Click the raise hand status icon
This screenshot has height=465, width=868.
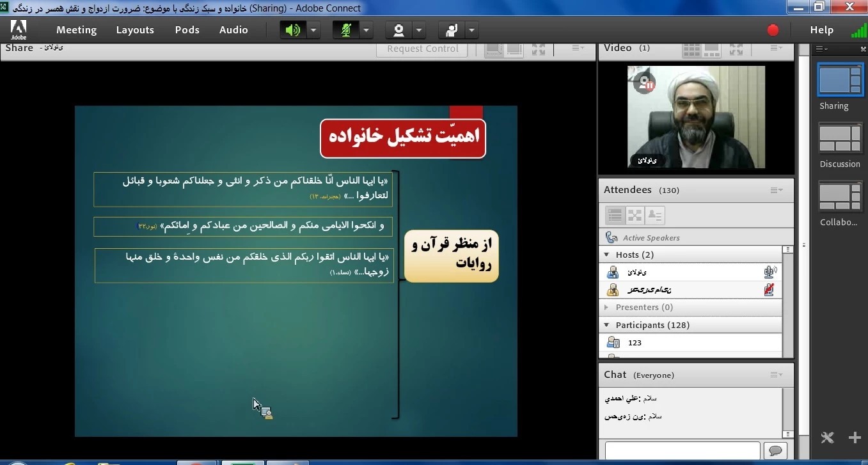(x=452, y=30)
